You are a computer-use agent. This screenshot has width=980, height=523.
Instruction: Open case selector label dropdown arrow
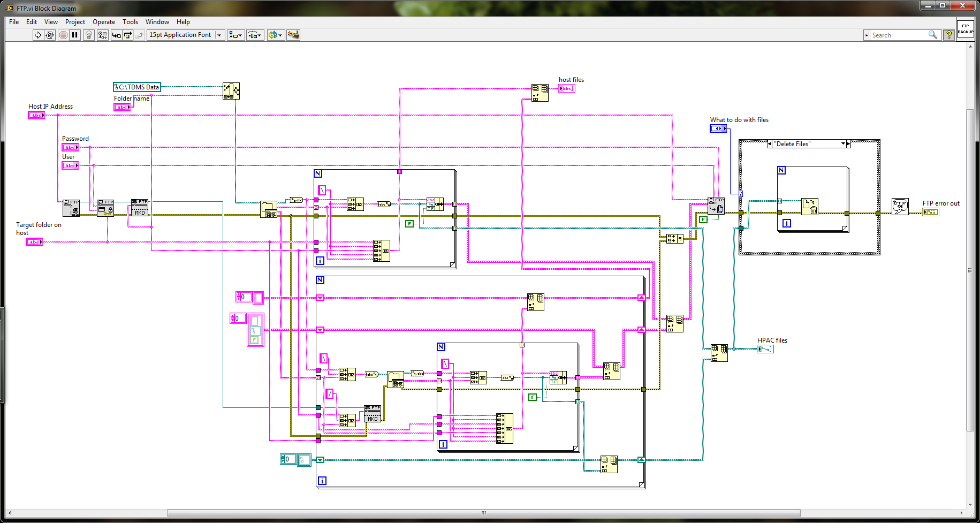tap(843, 144)
